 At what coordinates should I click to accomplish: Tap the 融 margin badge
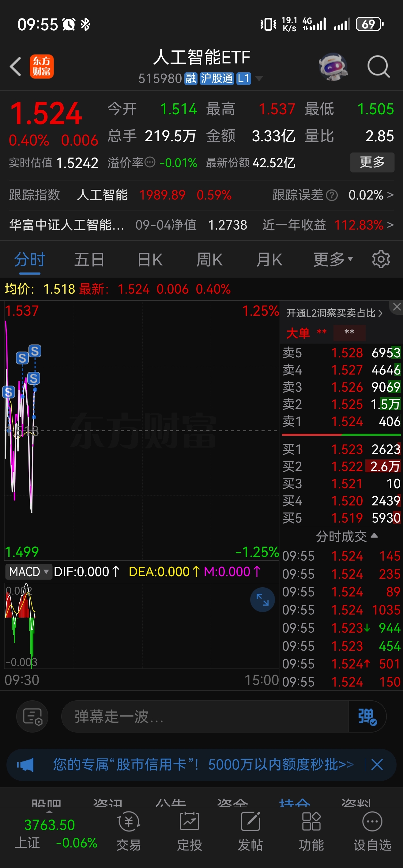point(190,78)
